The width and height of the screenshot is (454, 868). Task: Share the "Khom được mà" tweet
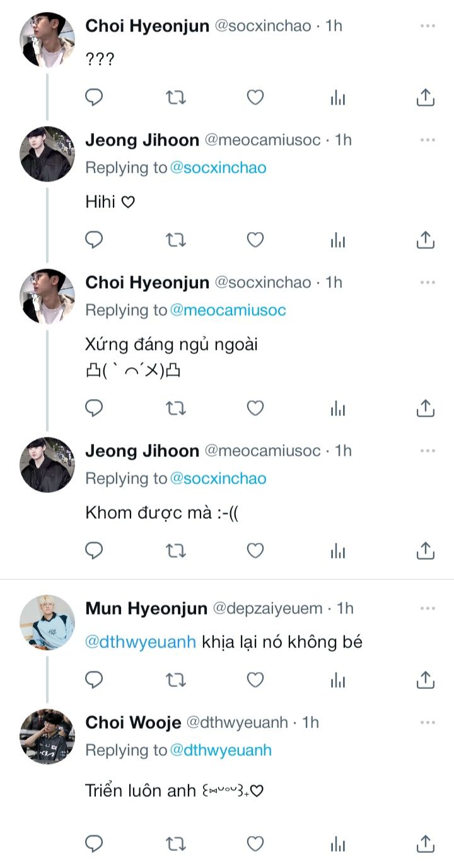426,550
